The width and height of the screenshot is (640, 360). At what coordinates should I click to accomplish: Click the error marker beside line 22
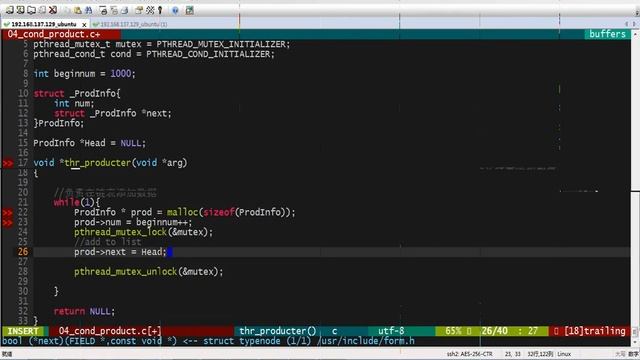pyautogui.click(x=8, y=212)
